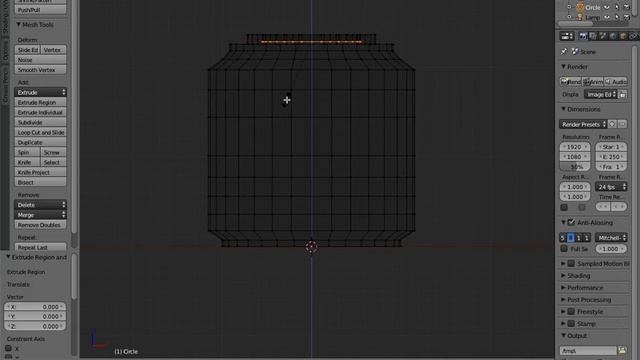The width and height of the screenshot is (640, 360).
Task: Click the output path /tmp\ field
Action: point(588,351)
